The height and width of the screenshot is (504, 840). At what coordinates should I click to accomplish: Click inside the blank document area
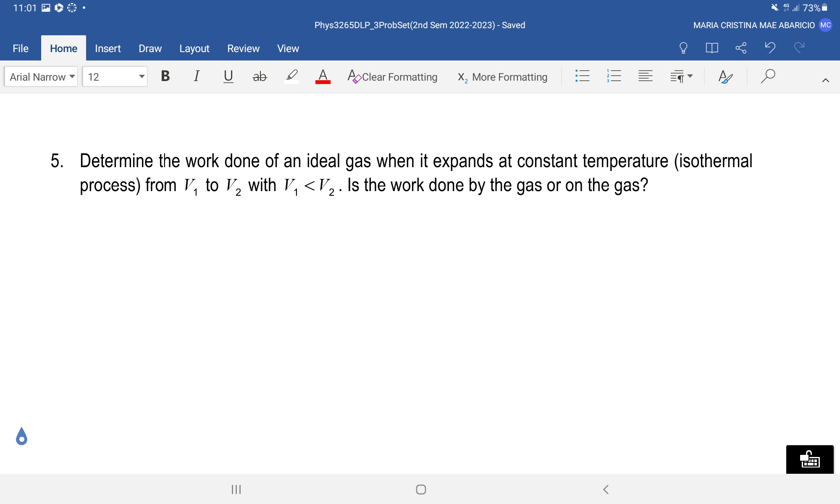(420, 319)
